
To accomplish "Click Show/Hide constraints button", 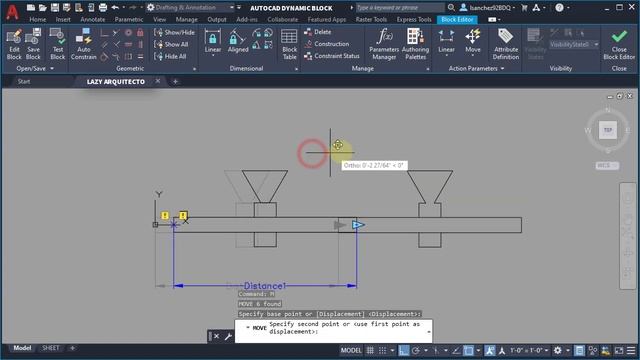I will coord(174,32).
